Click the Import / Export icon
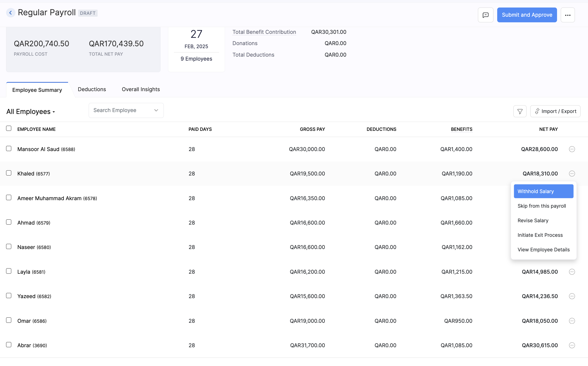 pos(555,111)
